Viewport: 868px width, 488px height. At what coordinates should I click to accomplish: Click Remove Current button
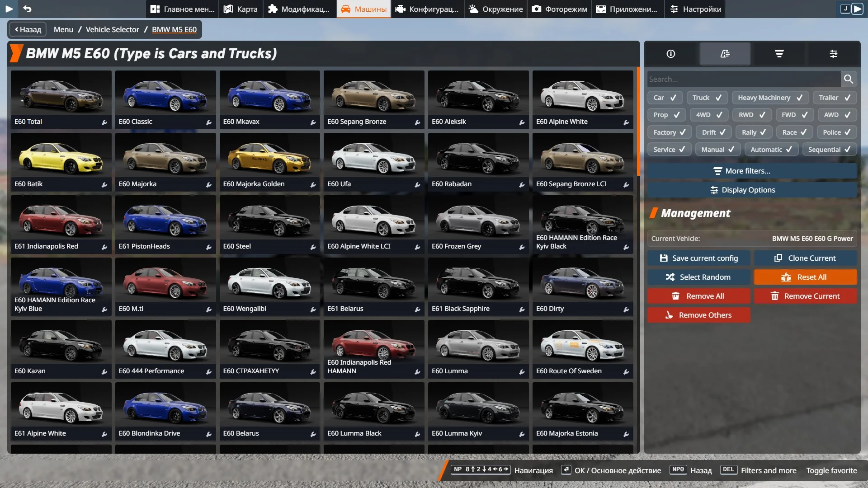(x=805, y=296)
